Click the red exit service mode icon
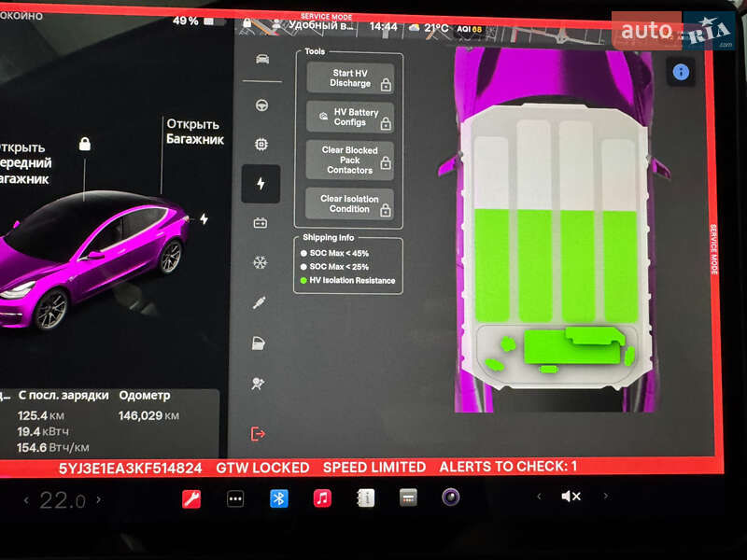Image resolution: width=747 pixels, height=560 pixels. click(x=258, y=434)
